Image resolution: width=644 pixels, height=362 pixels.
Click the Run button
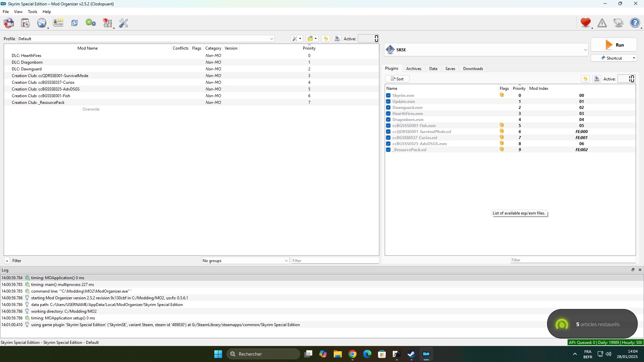(x=613, y=45)
